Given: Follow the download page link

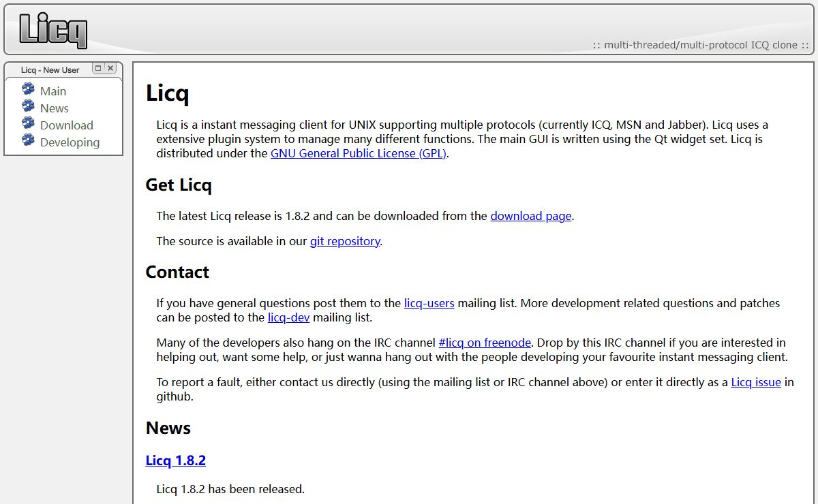Looking at the screenshot, I should coord(531,216).
